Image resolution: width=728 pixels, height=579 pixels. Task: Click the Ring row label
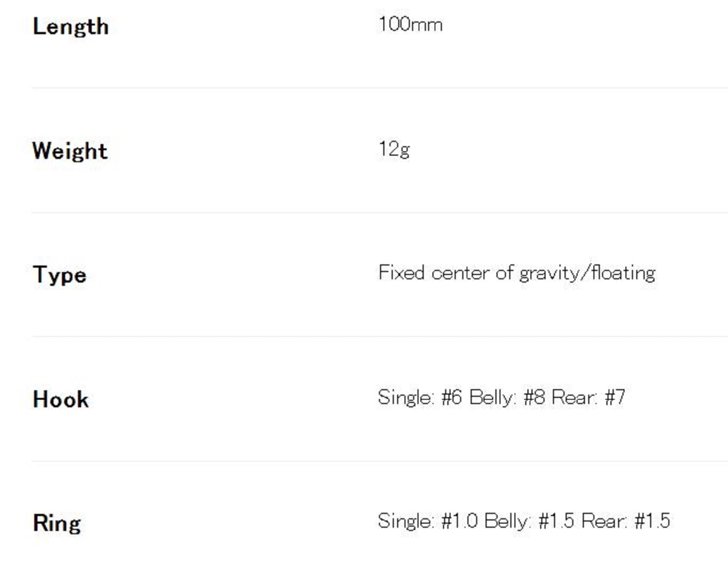(x=57, y=523)
